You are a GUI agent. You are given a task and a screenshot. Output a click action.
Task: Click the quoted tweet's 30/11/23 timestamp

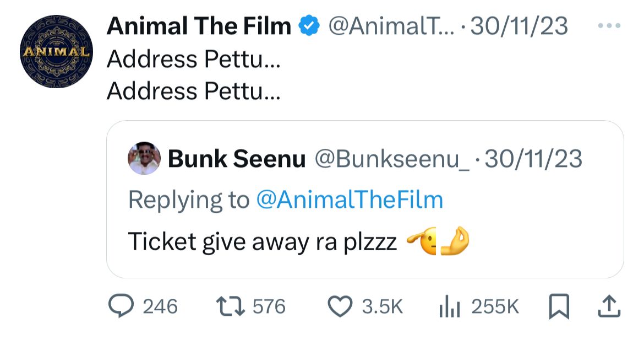(x=533, y=159)
